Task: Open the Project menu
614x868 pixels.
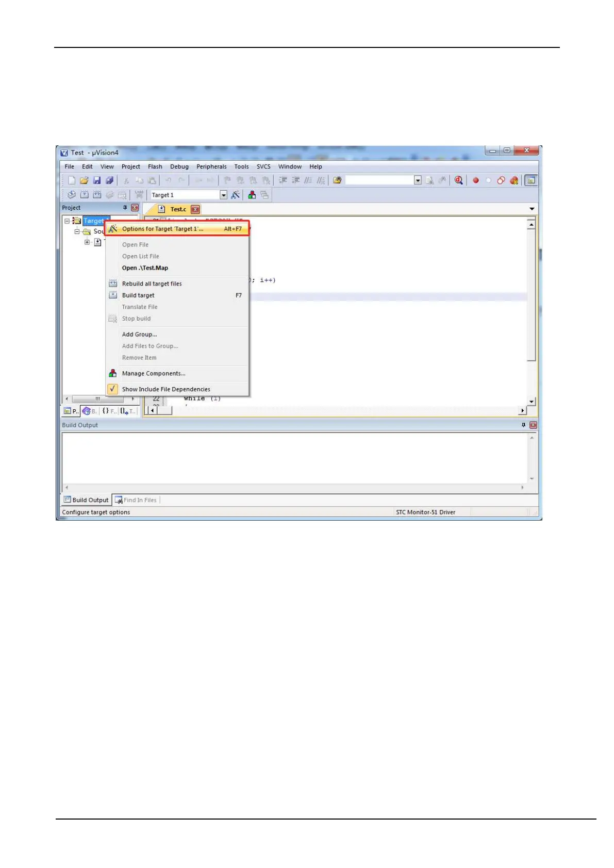Action: pyautogui.click(x=130, y=166)
